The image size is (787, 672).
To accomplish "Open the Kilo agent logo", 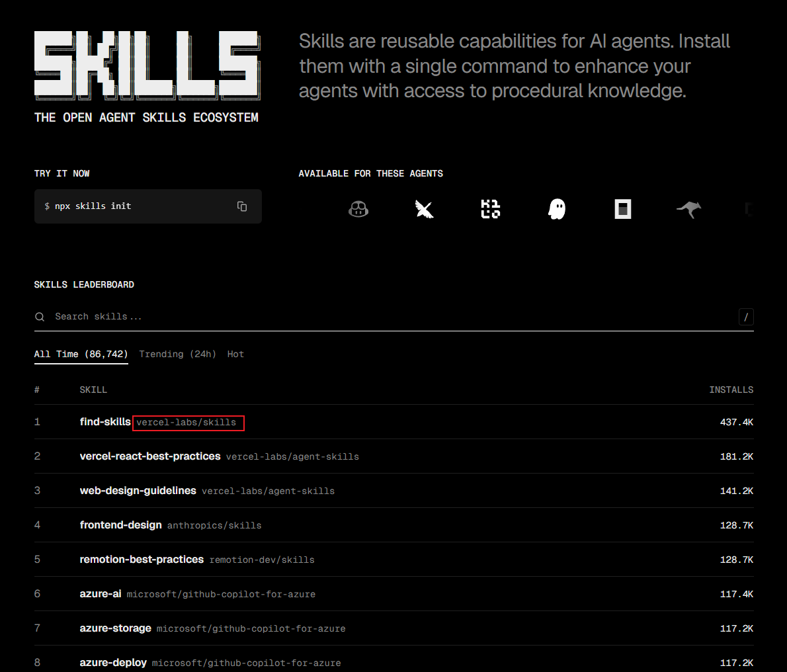I will click(x=490, y=209).
